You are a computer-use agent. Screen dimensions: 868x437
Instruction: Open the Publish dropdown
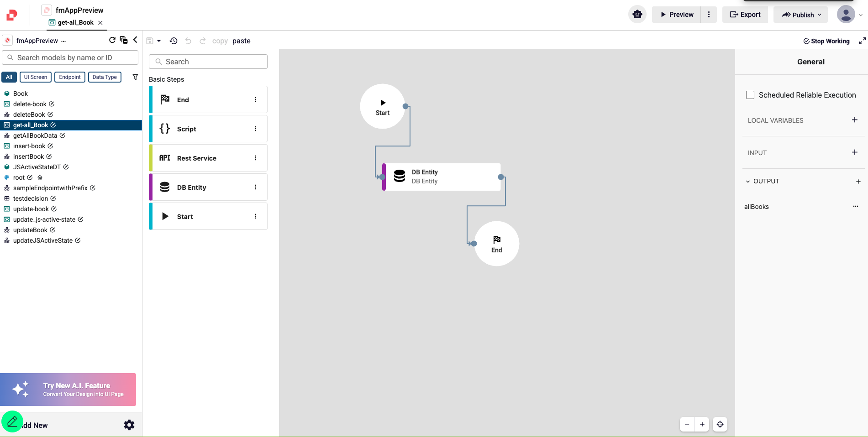[801, 15]
